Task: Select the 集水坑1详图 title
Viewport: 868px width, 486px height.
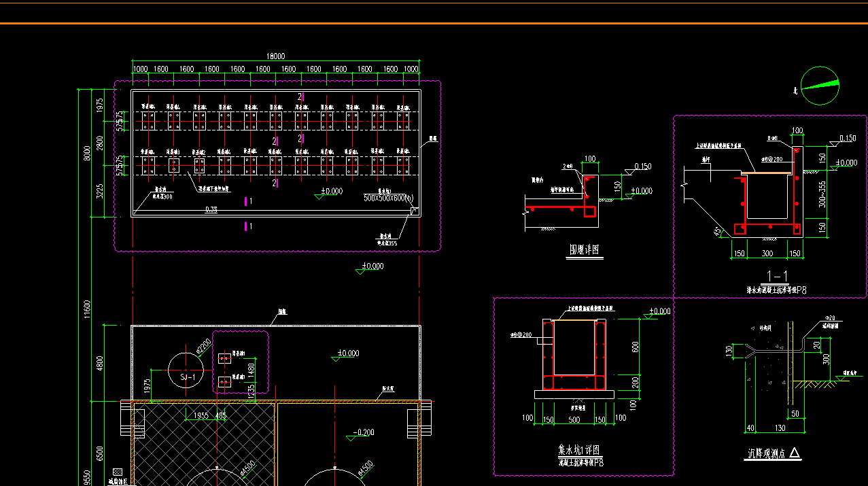Action: (x=578, y=449)
